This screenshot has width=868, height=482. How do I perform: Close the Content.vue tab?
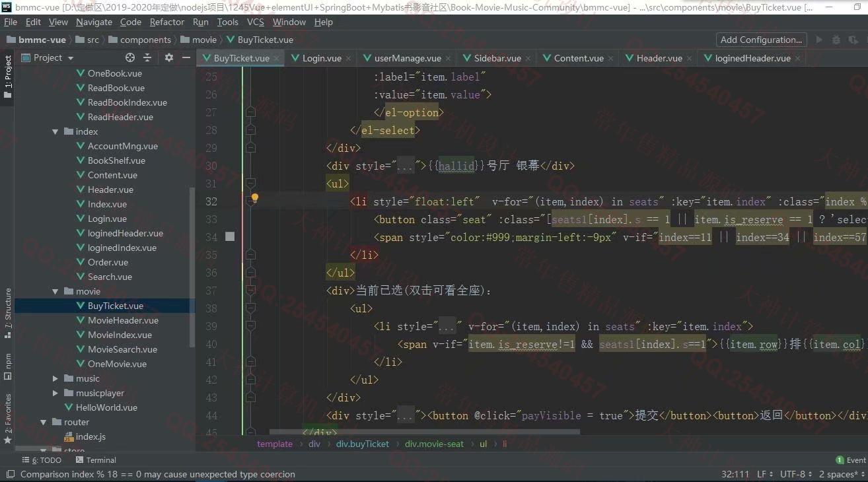(611, 58)
